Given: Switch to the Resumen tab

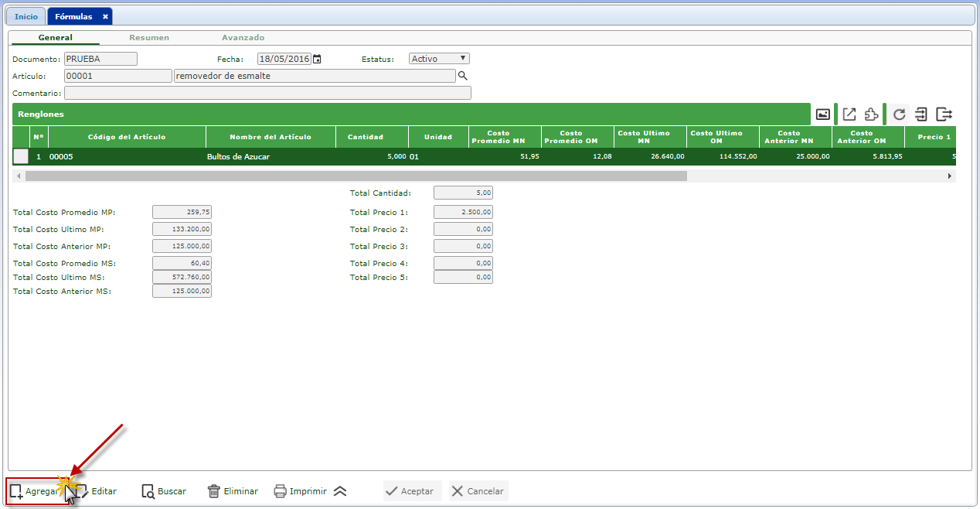Looking at the screenshot, I should [149, 38].
